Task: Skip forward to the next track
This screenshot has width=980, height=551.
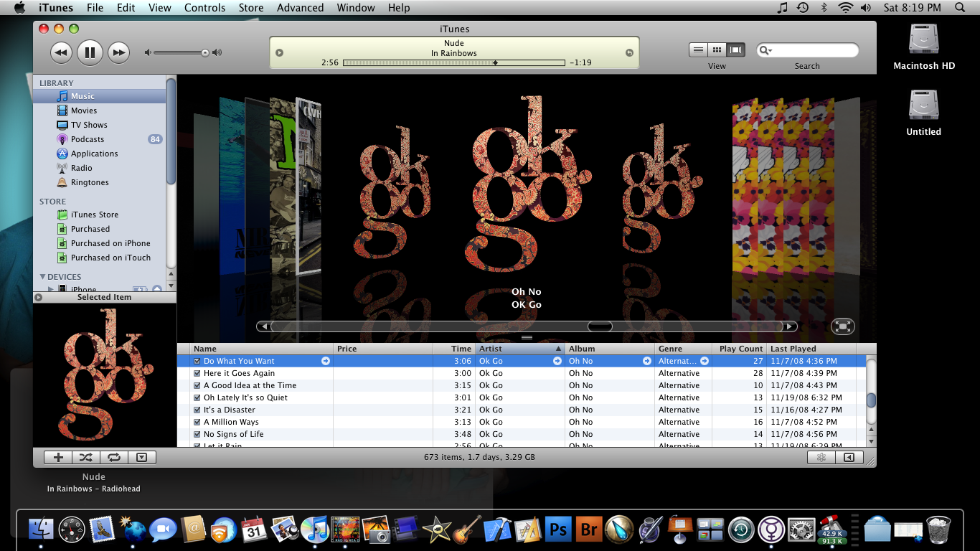Action: pyautogui.click(x=118, y=52)
